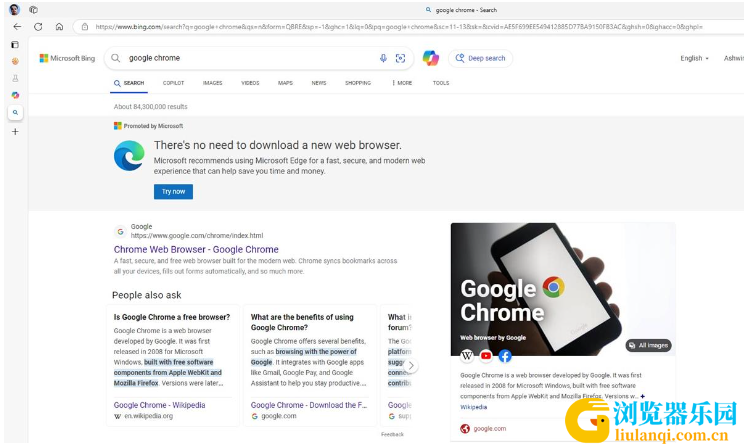Open the English language dropdown

click(694, 58)
